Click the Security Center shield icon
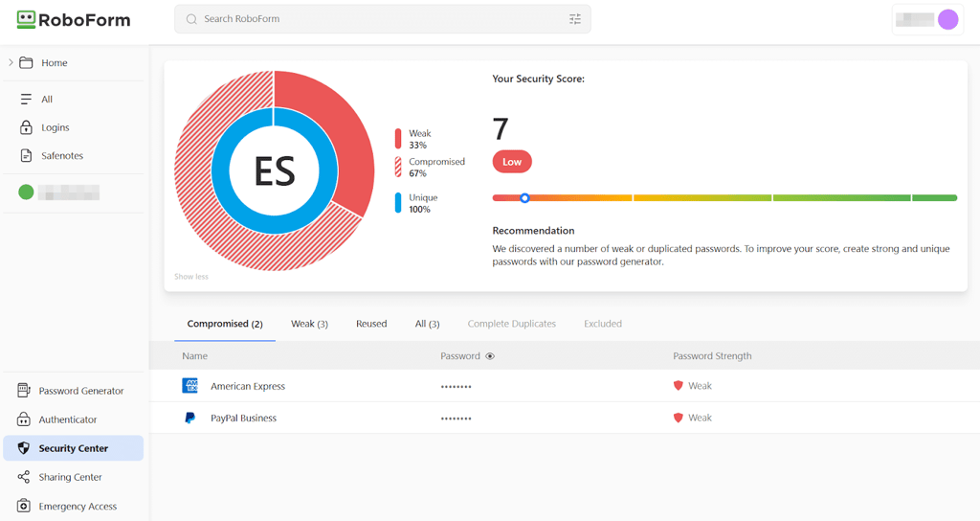 [24, 448]
